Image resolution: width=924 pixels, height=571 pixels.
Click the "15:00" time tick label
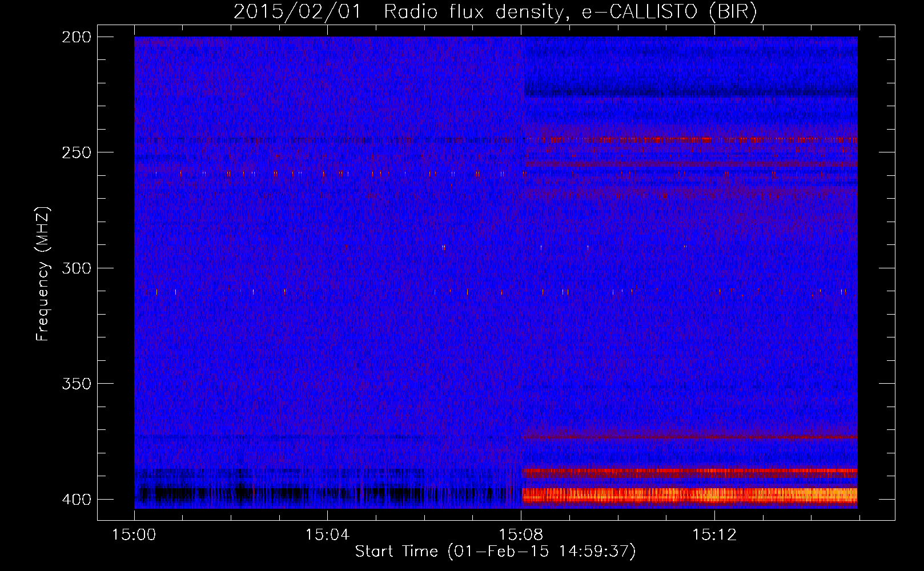[134, 535]
